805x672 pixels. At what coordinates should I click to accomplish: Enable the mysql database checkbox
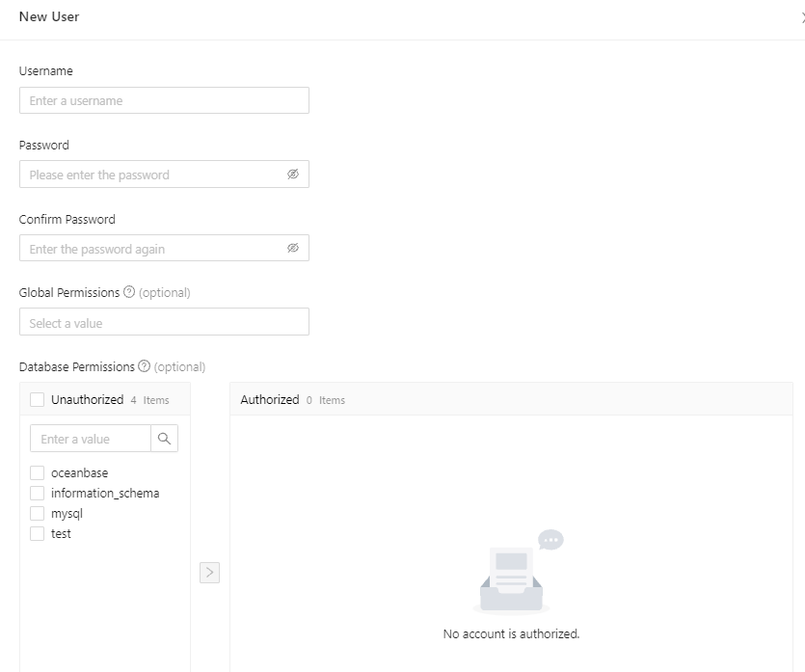point(38,514)
